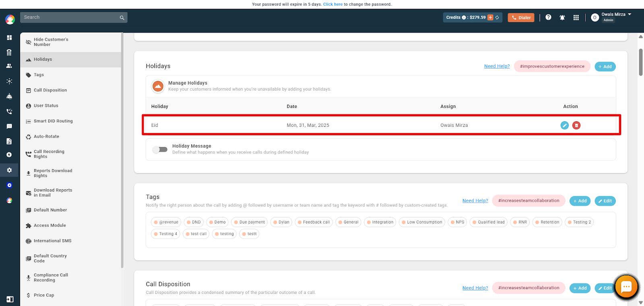Image resolution: width=644 pixels, height=306 pixels.
Task: Click the user avatar circle
Action: (x=595, y=18)
